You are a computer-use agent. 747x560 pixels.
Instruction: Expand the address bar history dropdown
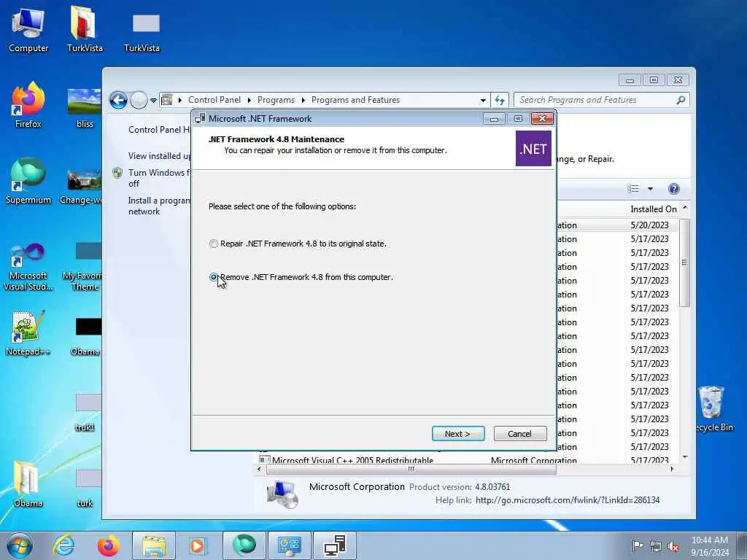coord(483,101)
